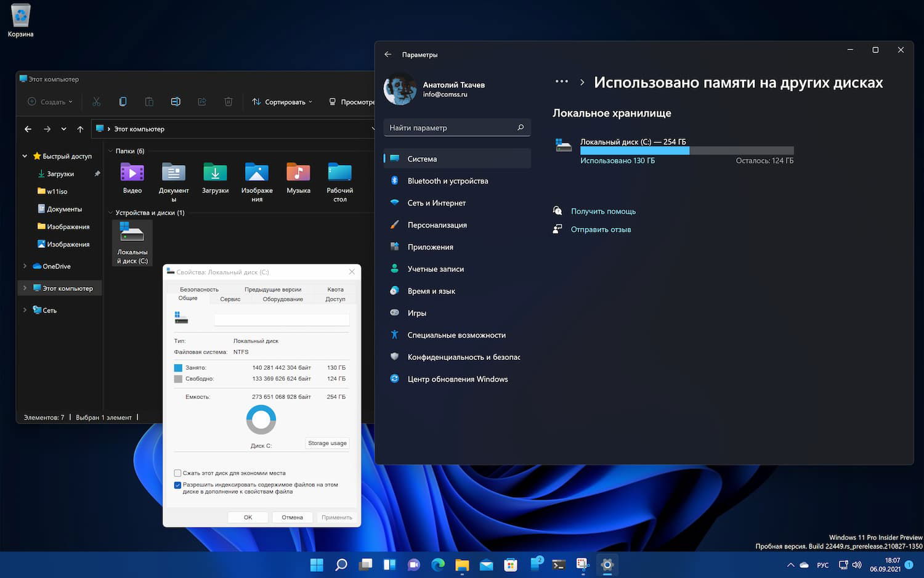Click the Cut scissors icon in Explorer toolbar
Image resolution: width=924 pixels, height=578 pixels.
[x=96, y=102]
